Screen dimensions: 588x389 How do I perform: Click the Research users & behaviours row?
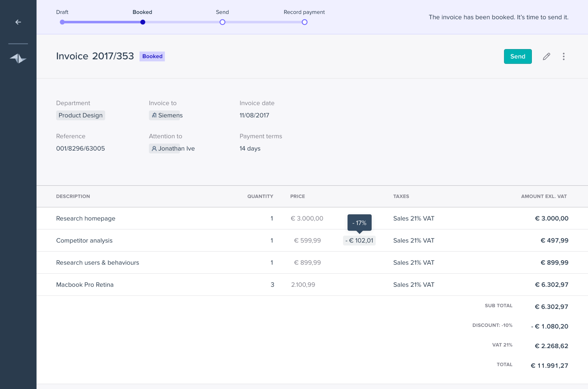[98, 263]
